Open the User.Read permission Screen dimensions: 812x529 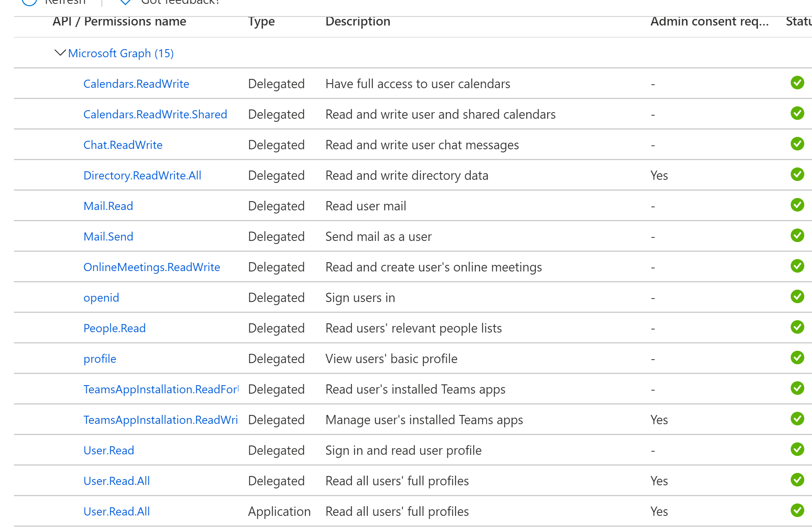coord(109,450)
